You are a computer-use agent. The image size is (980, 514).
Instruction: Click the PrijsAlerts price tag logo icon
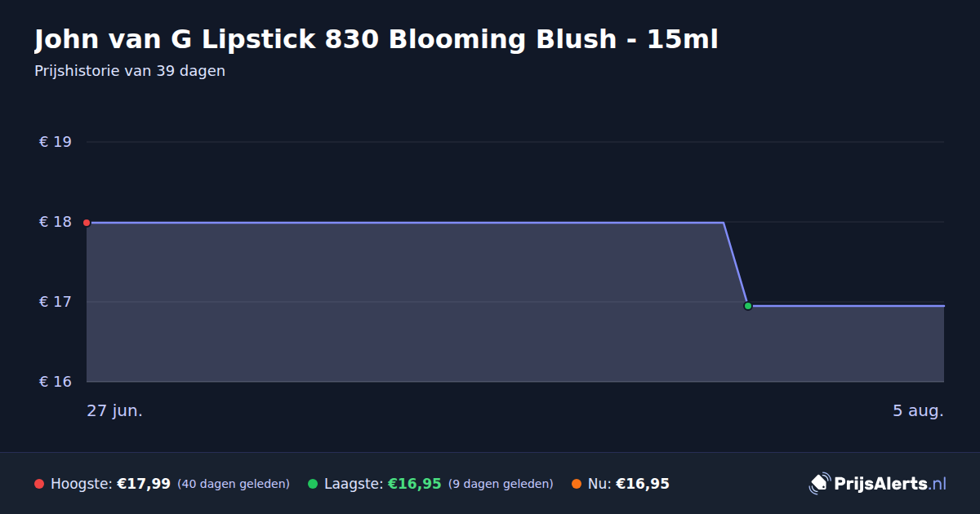(819, 484)
